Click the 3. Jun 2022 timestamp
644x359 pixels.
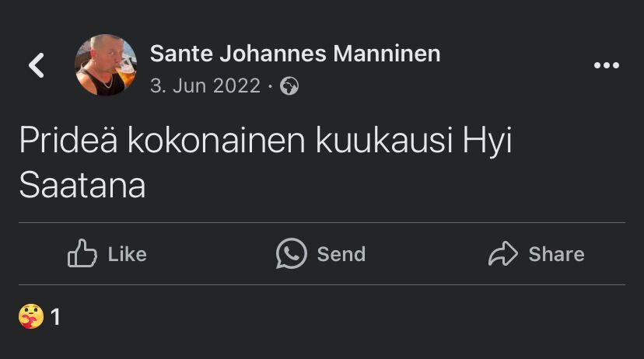(205, 86)
